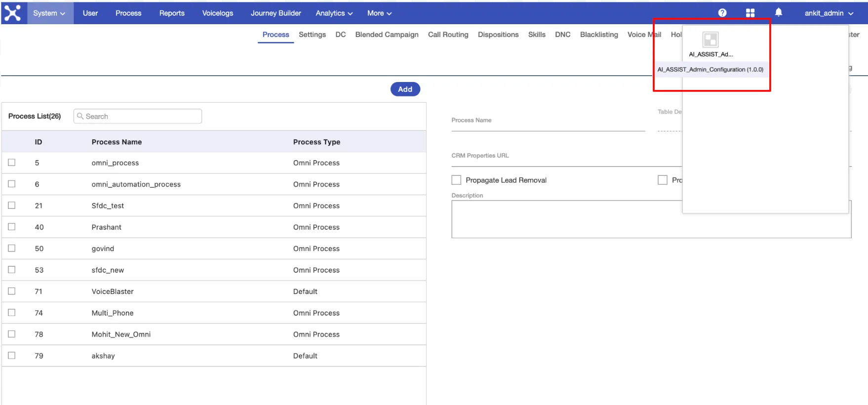Switch to the Settings tab
The width and height of the screenshot is (868, 405).
[x=312, y=35]
